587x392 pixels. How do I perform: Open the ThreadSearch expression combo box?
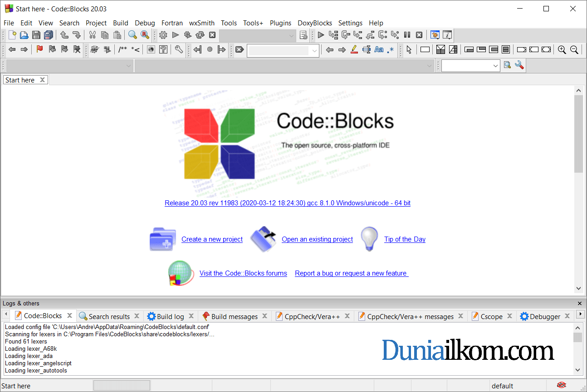(471, 66)
